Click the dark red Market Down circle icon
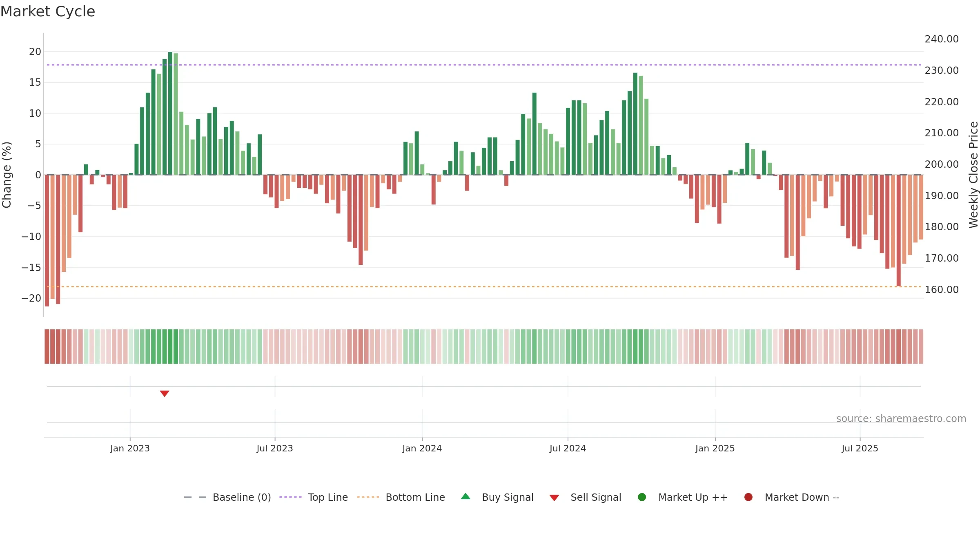Screen dimensions: 980x551 pos(748,497)
